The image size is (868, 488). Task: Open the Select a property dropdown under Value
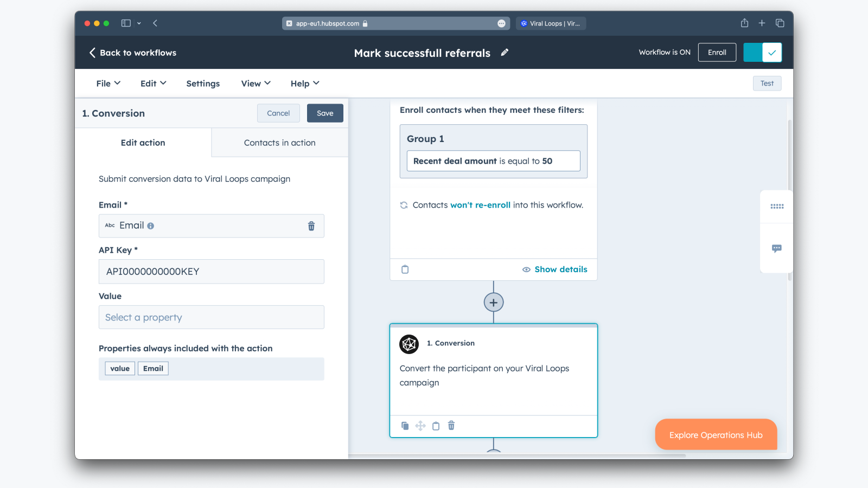[211, 317]
